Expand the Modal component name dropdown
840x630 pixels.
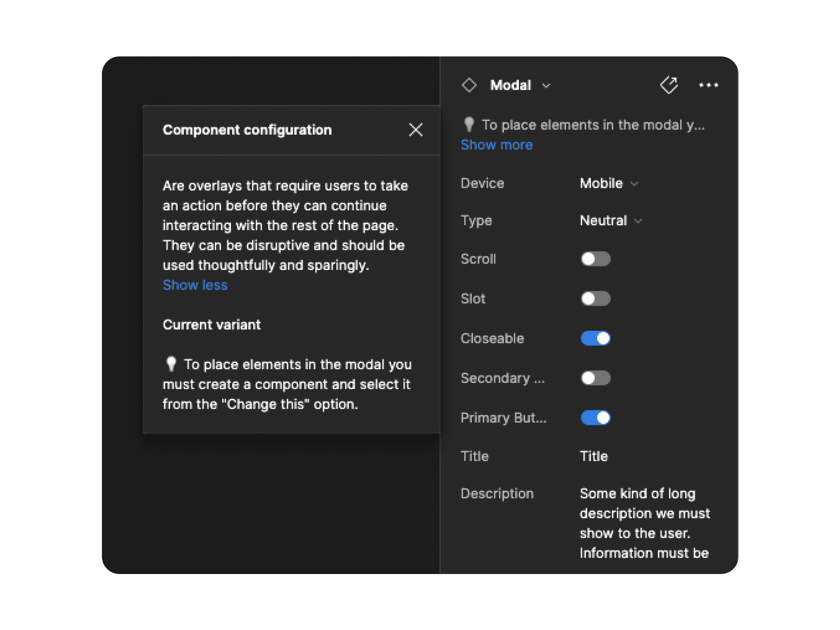tap(546, 85)
